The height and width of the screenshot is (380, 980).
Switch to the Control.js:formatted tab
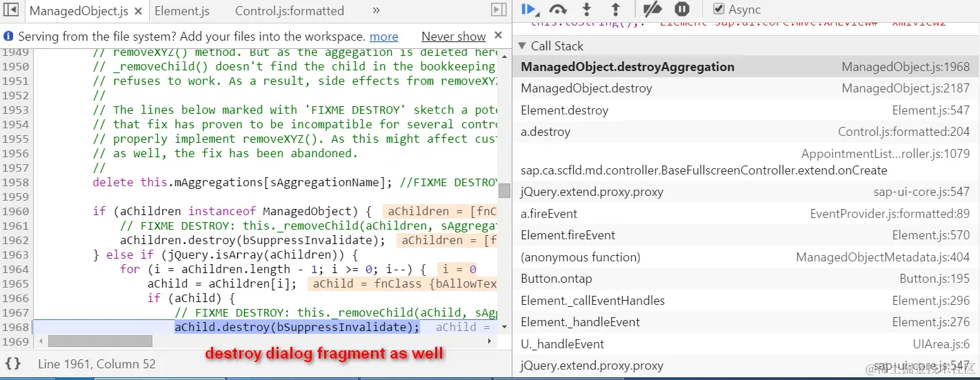pos(290,11)
